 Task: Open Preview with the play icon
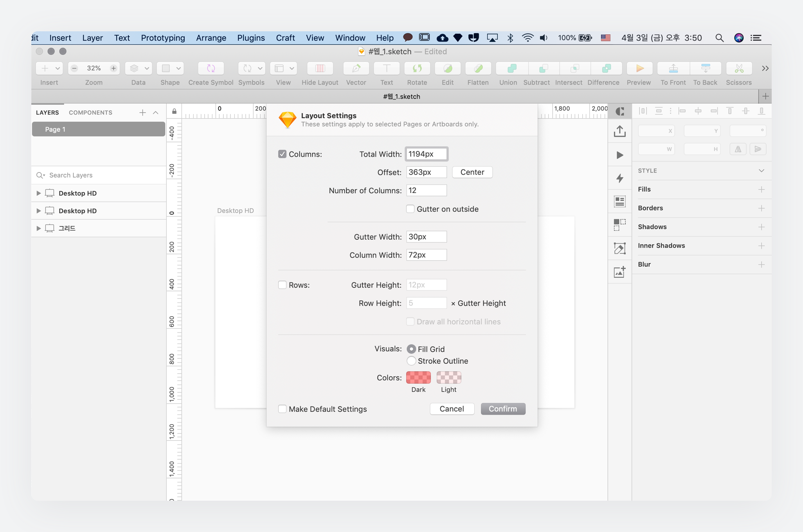pyautogui.click(x=639, y=68)
